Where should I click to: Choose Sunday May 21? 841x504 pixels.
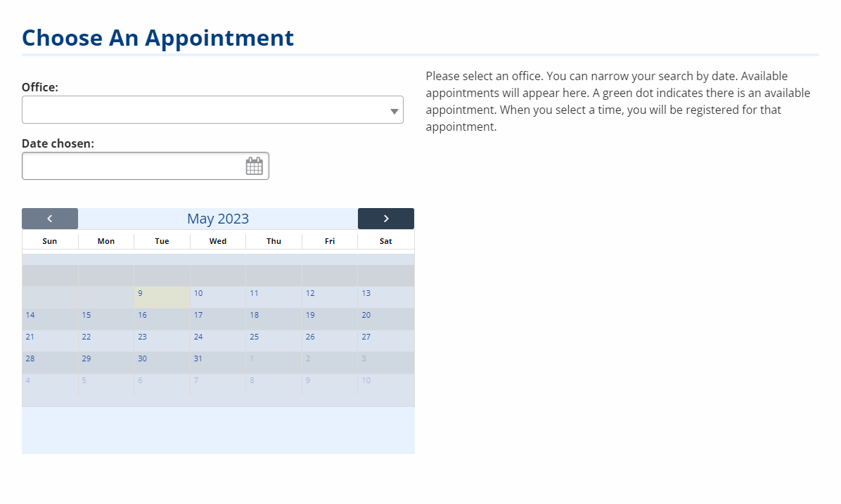click(50, 340)
